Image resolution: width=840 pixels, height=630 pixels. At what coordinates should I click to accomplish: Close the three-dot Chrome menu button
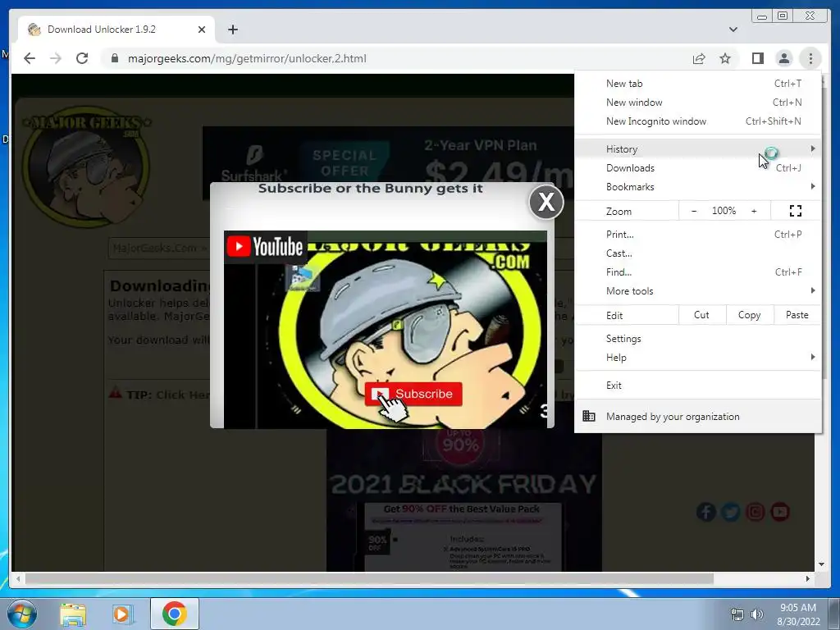point(810,58)
